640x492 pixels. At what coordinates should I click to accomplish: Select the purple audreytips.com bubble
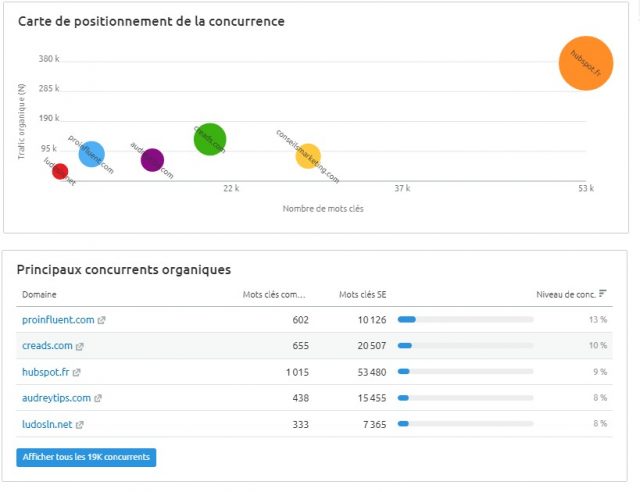click(x=152, y=160)
